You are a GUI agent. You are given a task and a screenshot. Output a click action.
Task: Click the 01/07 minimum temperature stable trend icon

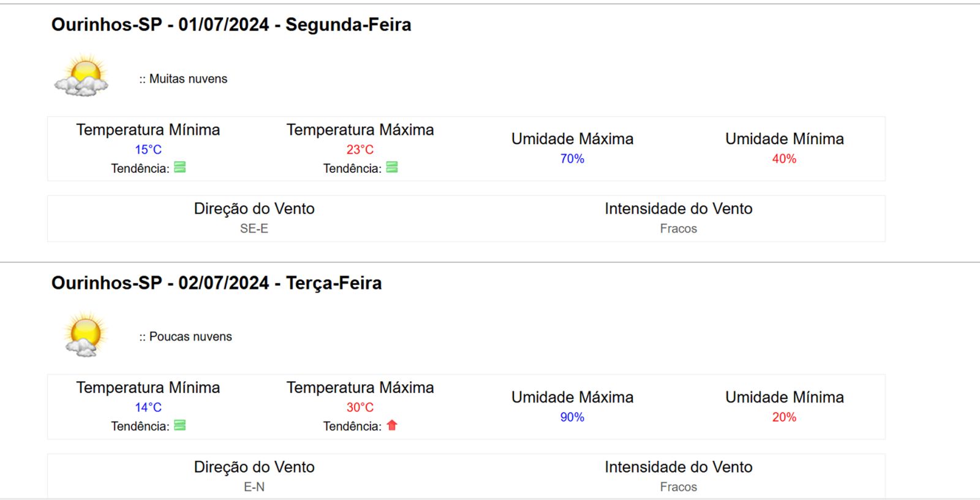[179, 167]
